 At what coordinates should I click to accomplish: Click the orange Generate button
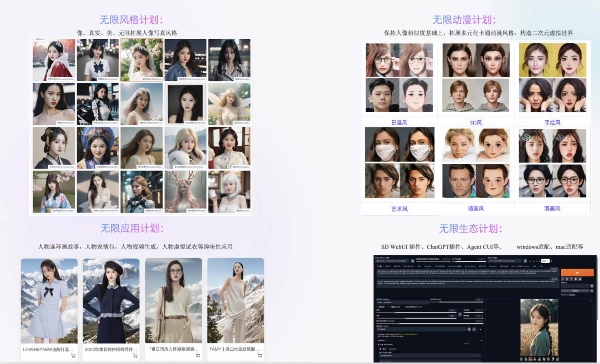coord(577,273)
